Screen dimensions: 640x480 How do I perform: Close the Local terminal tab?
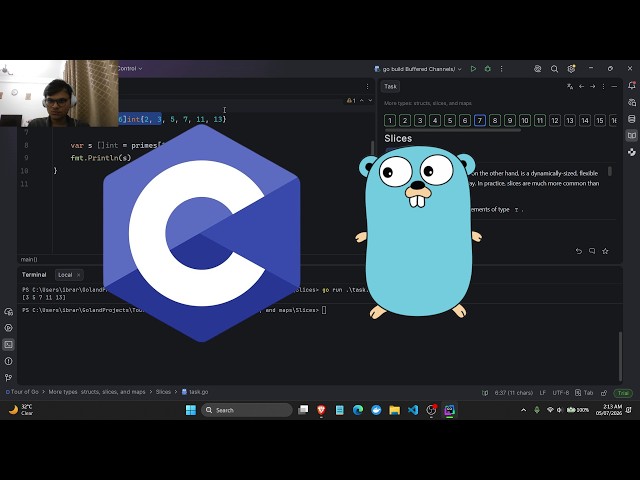(x=79, y=275)
